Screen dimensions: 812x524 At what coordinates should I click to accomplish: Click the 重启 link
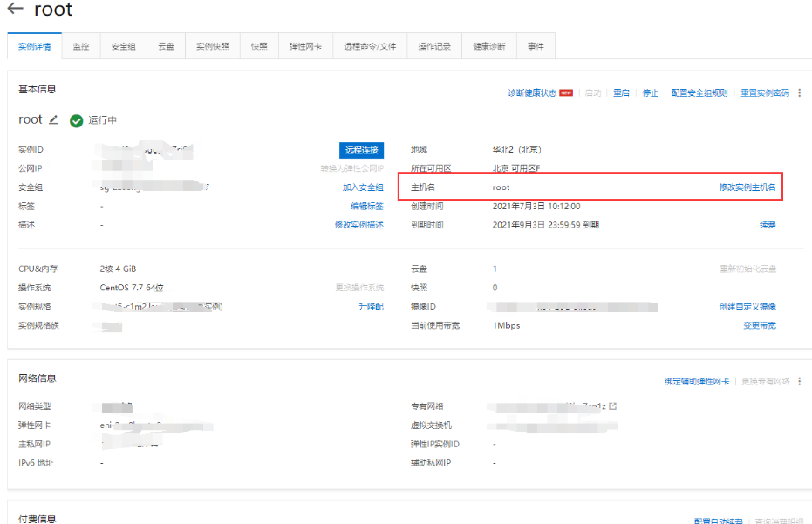[621, 92]
